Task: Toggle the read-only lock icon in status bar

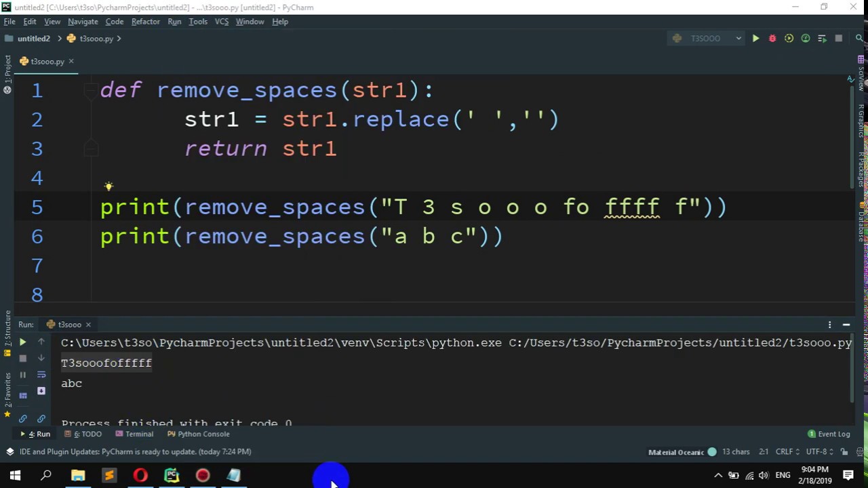Action: pos(844,452)
